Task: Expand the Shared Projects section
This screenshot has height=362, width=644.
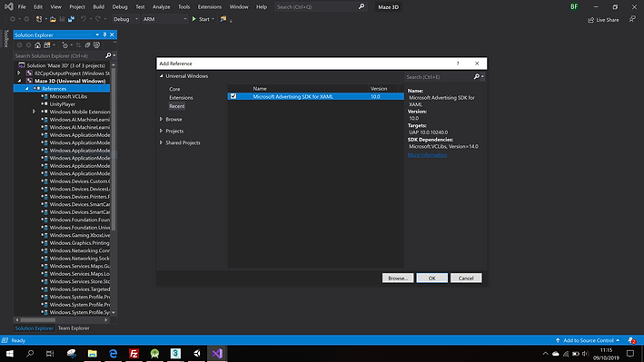Action: (x=162, y=142)
